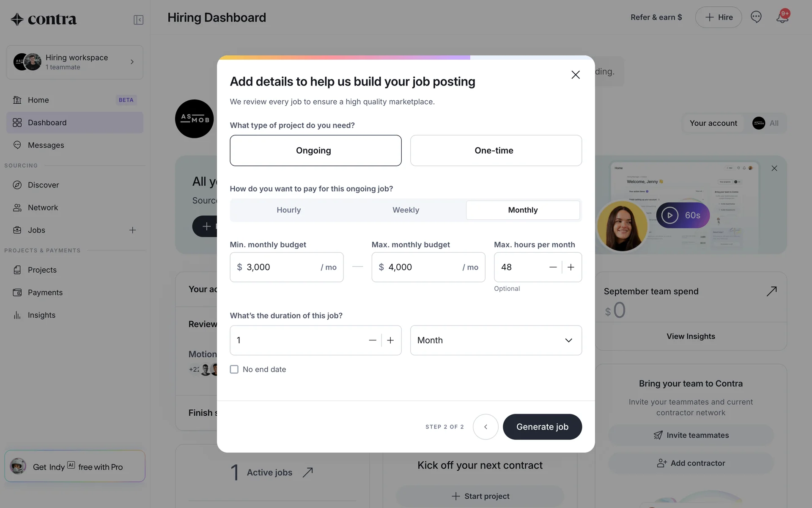This screenshot has width=812, height=508.
Task: Open Insights in the sidebar
Action: (x=41, y=315)
